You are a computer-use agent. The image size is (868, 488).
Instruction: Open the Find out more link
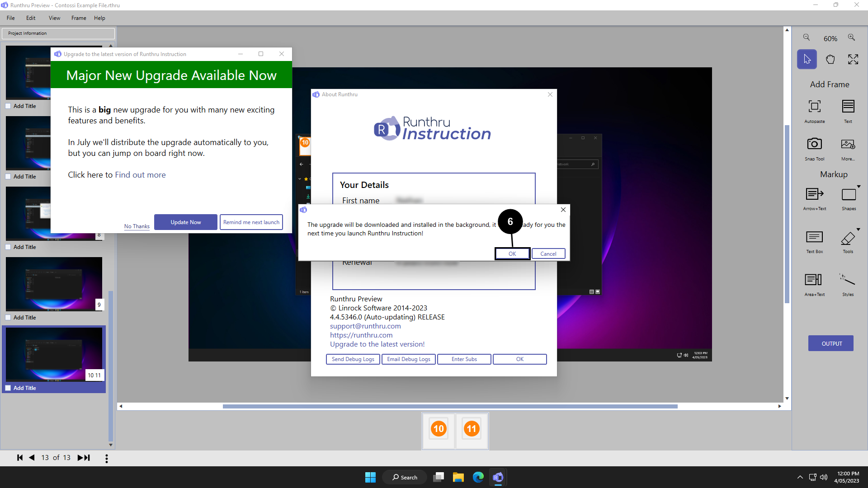pyautogui.click(x=140, y=175)
